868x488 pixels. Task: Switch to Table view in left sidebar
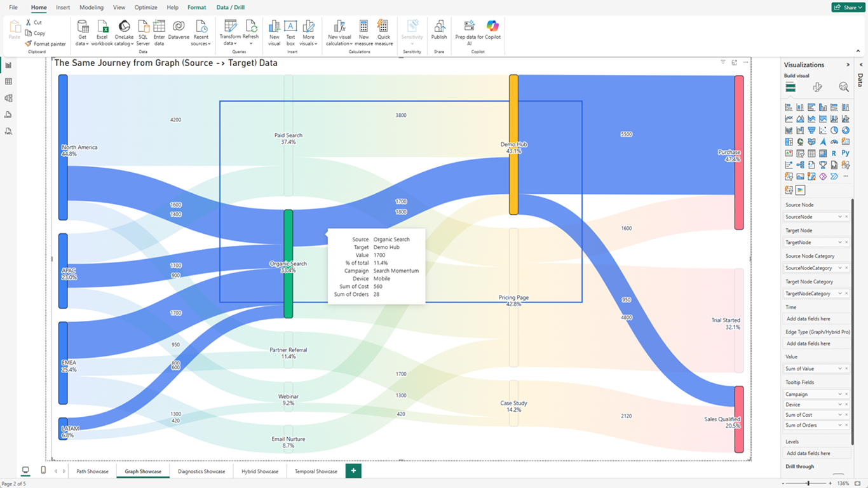8,81
